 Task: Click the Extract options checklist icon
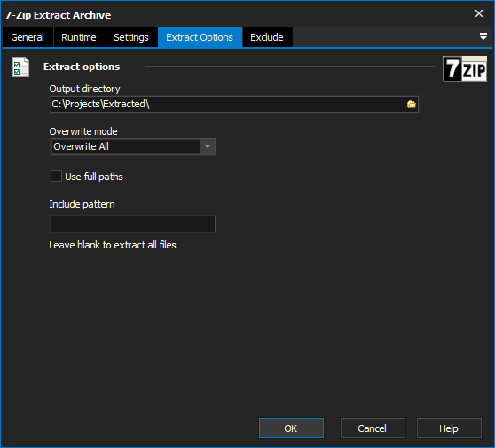[20, 67]
